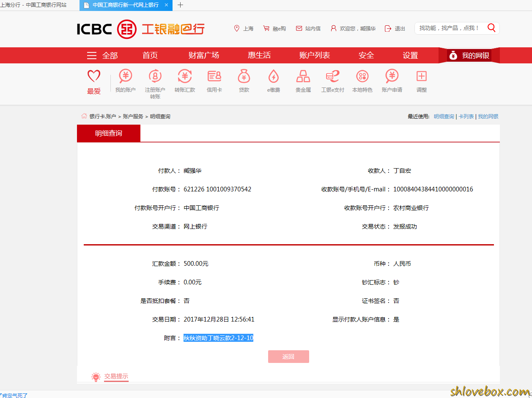Open 贷款 money bag icon
The width and height of the screenshot is (532, 398).
244,76
